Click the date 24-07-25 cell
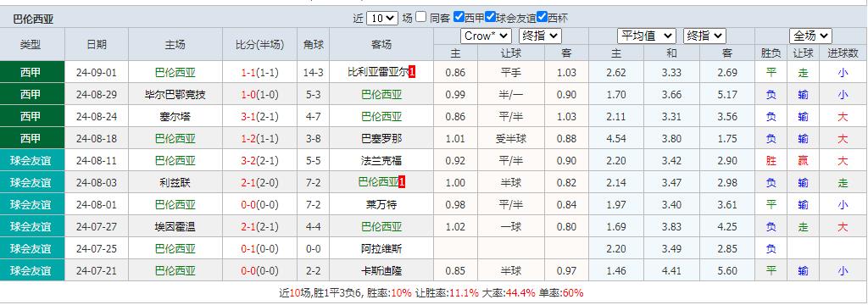 click(97, 249)
